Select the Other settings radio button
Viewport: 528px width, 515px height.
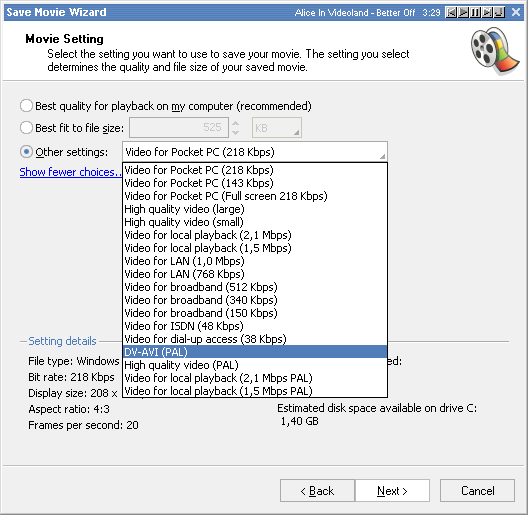(26, 152)
